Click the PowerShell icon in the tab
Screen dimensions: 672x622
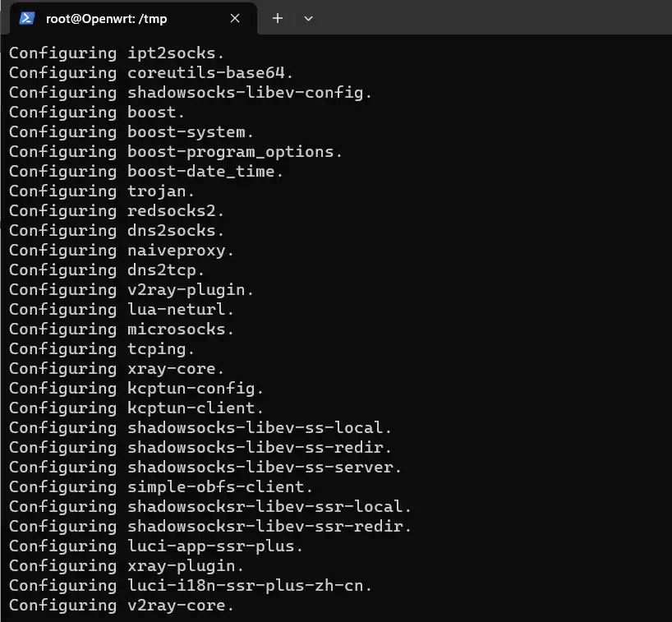(x=27, y=18)
